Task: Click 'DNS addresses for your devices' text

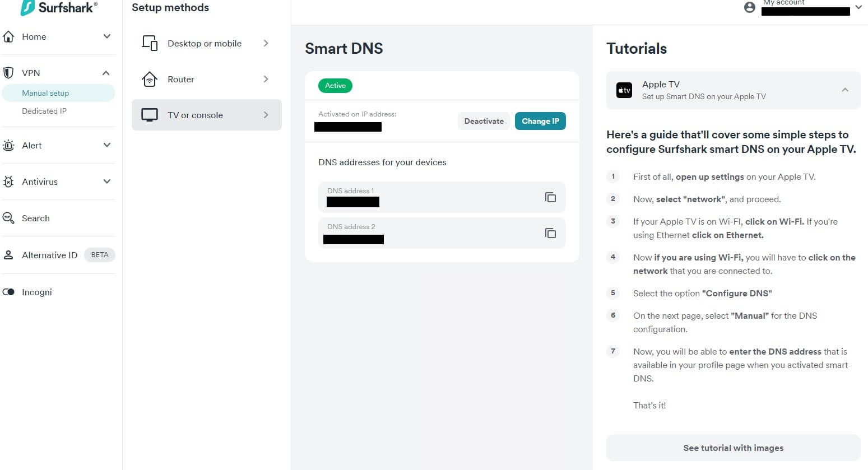Action: click(x=382, y=162)
